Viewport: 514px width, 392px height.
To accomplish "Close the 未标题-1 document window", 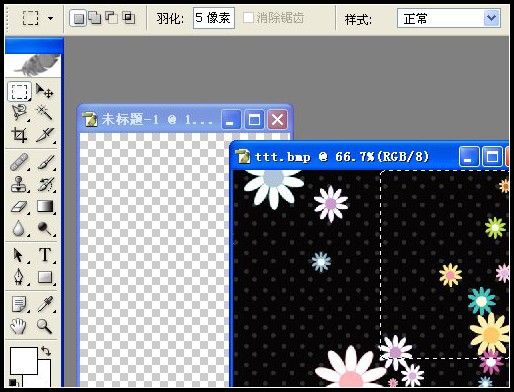I will pos(277,119).
